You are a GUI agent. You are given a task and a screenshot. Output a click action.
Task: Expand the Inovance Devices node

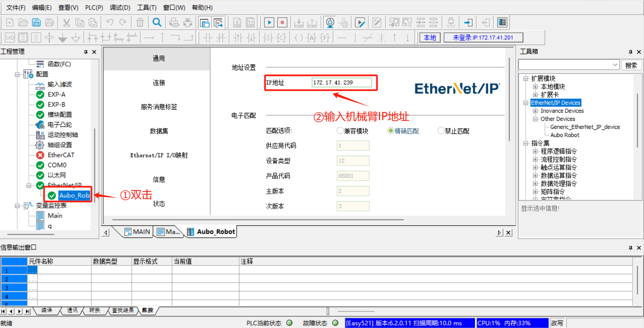pos(535,111)
